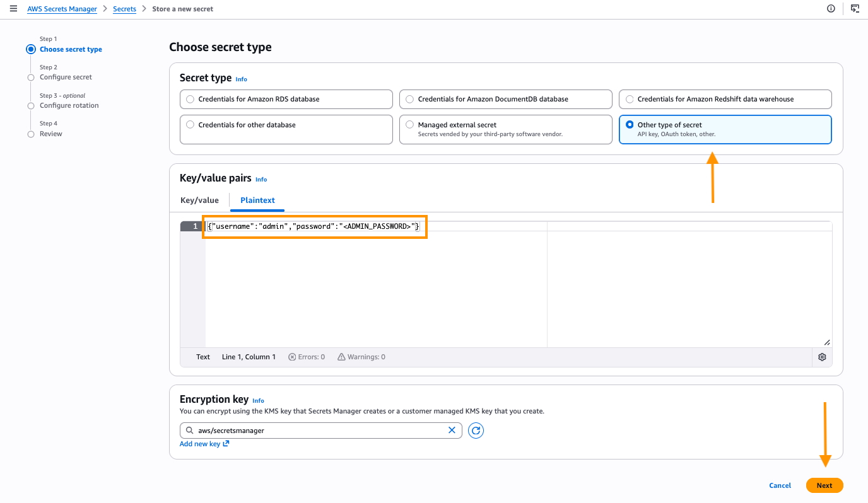Open Key/value pairs Info link

tap(261, 180)
